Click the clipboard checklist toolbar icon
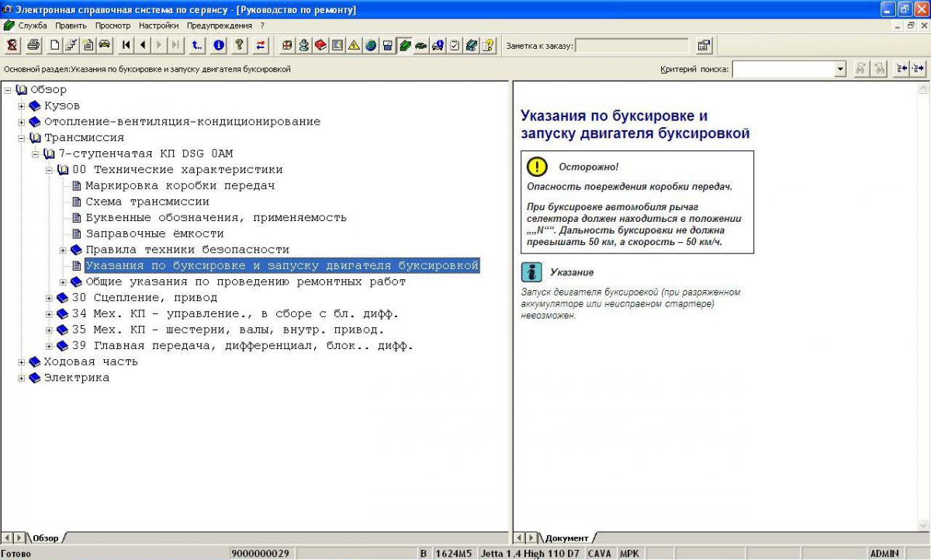Viewport: 931px width, 560px height. pos(455,45)
